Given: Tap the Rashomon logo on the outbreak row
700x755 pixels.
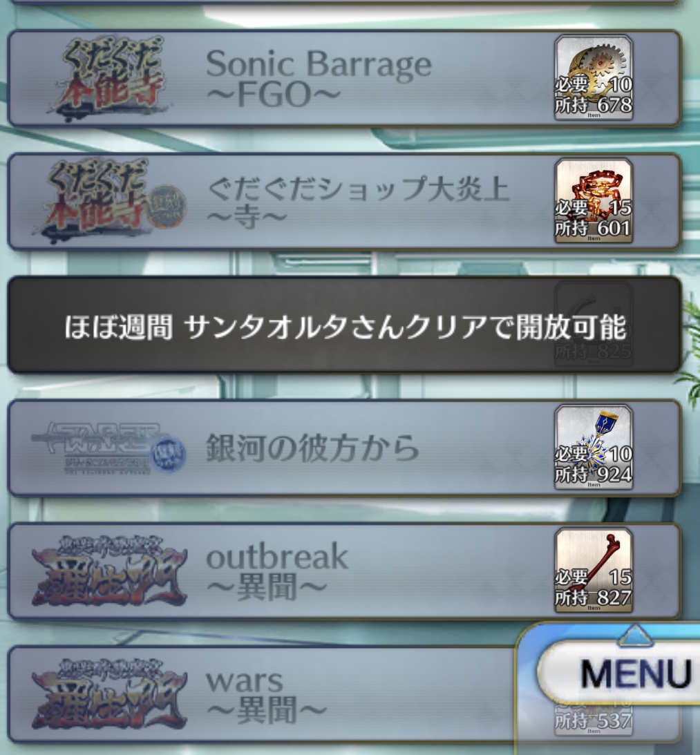Looking at the screenshot, I should pyautogui.click(x=109, y=571).
